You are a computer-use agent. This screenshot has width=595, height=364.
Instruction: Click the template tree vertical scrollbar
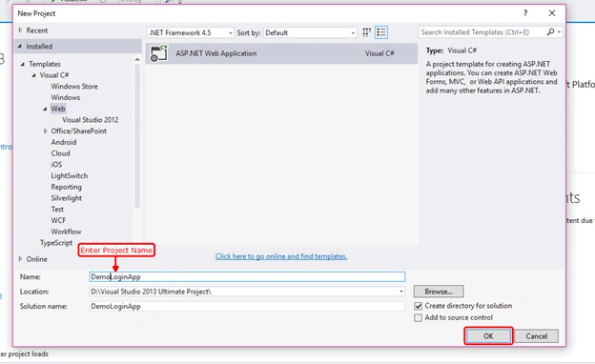137,135
